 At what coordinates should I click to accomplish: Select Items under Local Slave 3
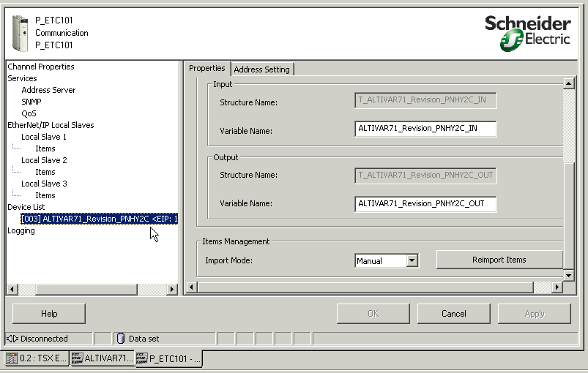[x=45, y=195]
